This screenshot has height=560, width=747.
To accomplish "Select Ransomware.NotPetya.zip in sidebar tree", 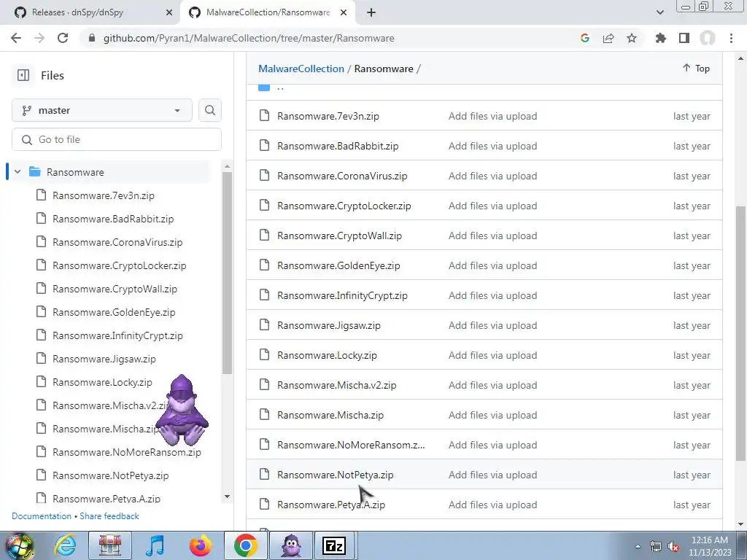I will coord(111,475).
